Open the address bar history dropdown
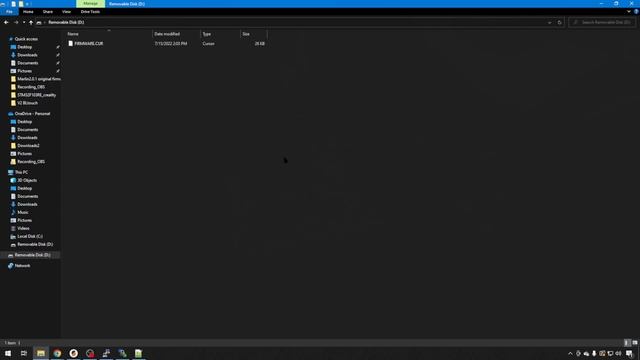This screenshot has width=640, height=360. [x=549, y=22]
